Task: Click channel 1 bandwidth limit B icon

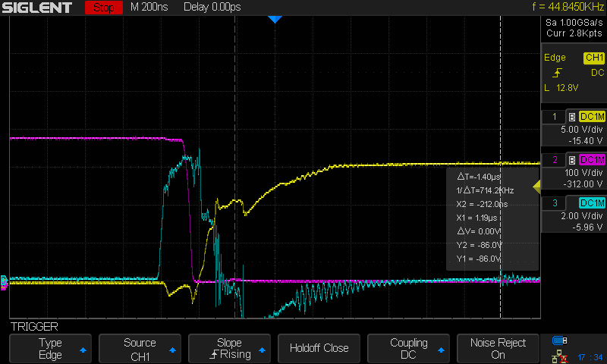Action: click(x=572, y=117)
